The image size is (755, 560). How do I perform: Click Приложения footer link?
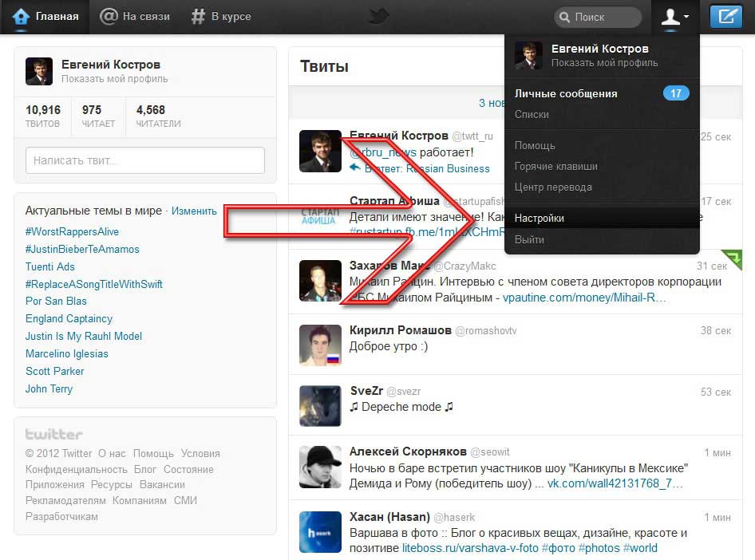pos(55,485)
